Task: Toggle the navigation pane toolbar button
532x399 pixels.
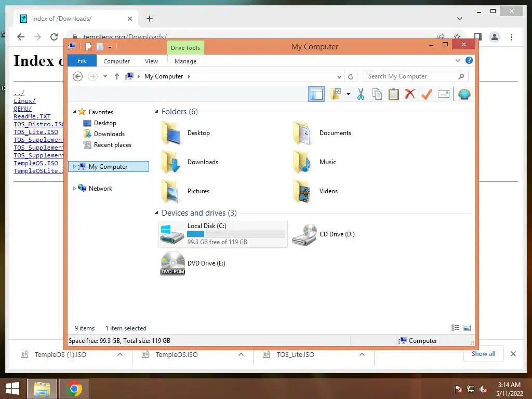Action: click(x=316, y=94)
